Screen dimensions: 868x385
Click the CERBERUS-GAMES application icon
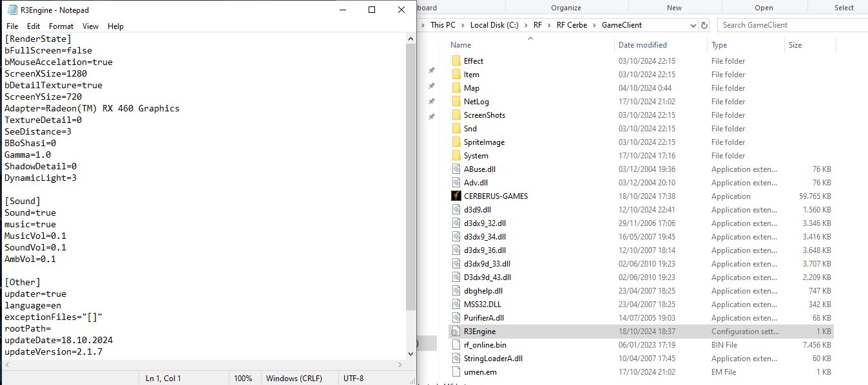(456, 196)
